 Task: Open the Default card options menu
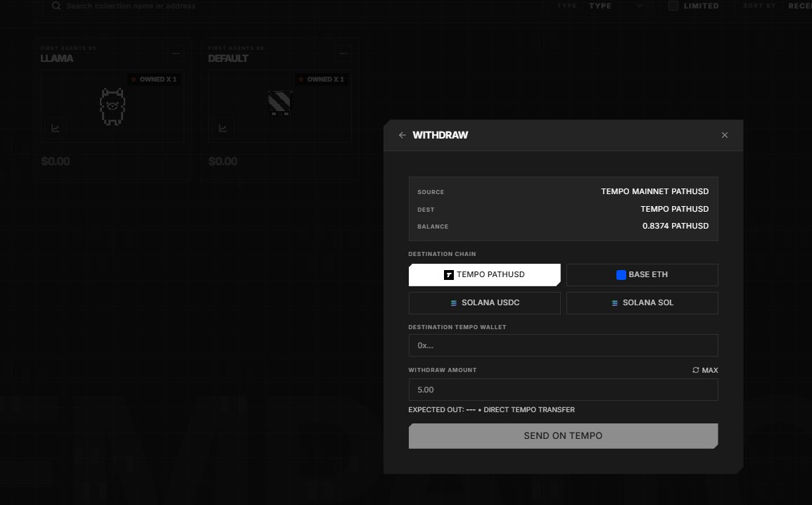pos(343,53)
